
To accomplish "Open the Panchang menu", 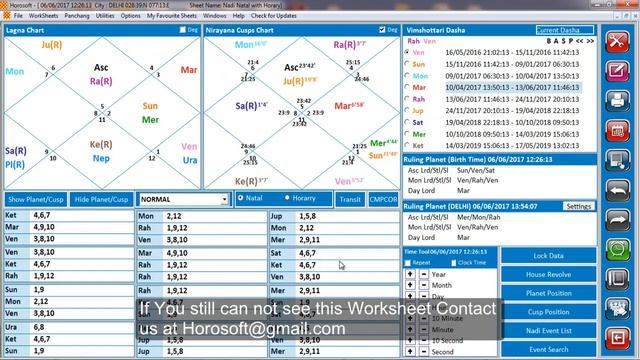I will pyautogui.click(x=77, y=16).
